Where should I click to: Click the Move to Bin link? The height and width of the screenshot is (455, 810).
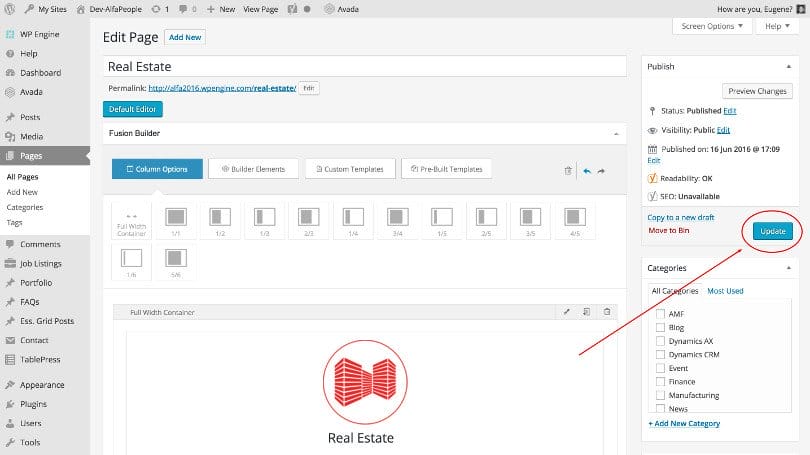[668, 230]
